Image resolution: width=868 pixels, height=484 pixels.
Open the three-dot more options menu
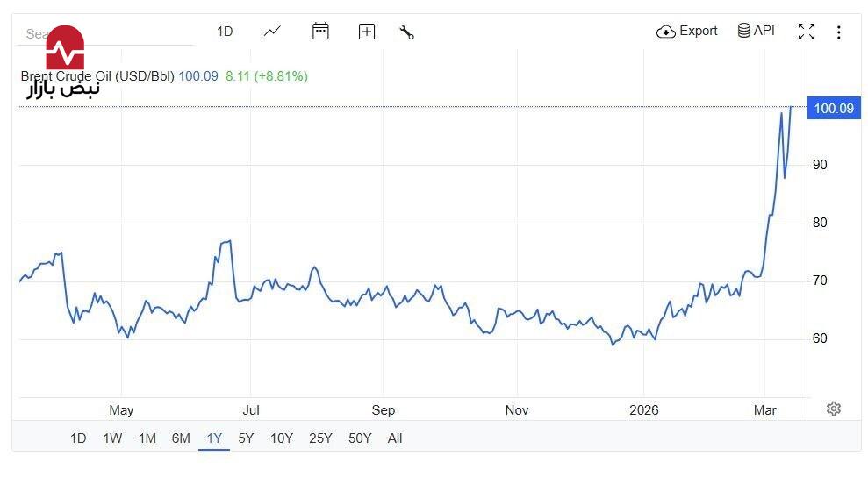[838, 32]
